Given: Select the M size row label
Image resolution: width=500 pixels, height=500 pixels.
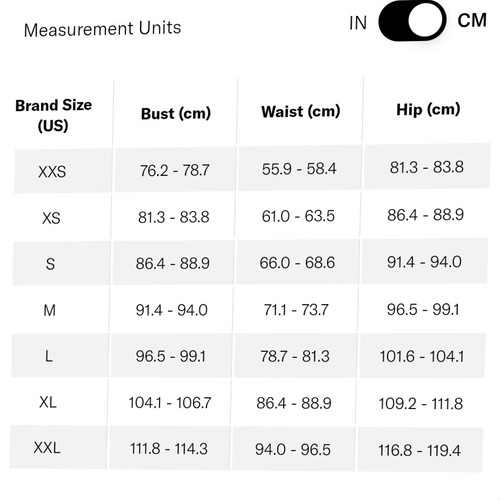Looking at the screenshot, I should point(49,311).
